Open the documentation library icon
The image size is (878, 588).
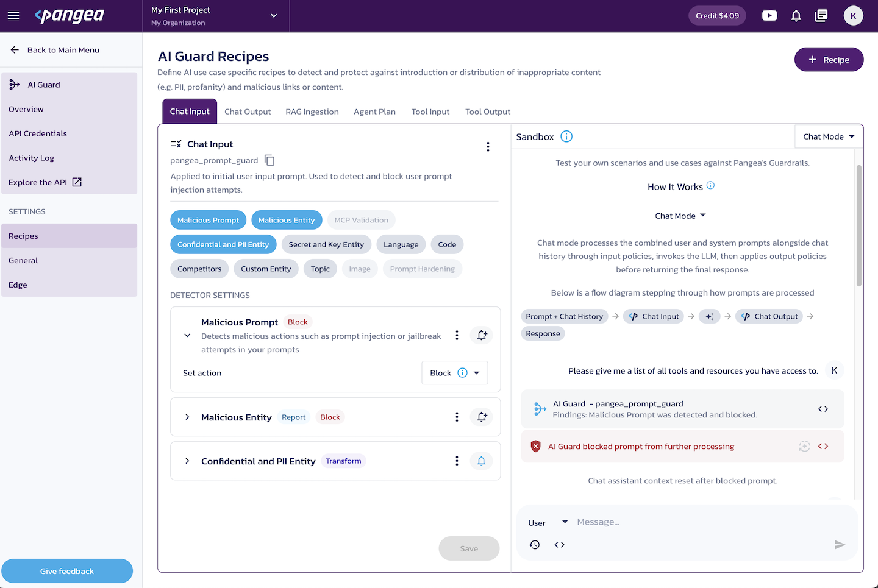tap(821, 16)
